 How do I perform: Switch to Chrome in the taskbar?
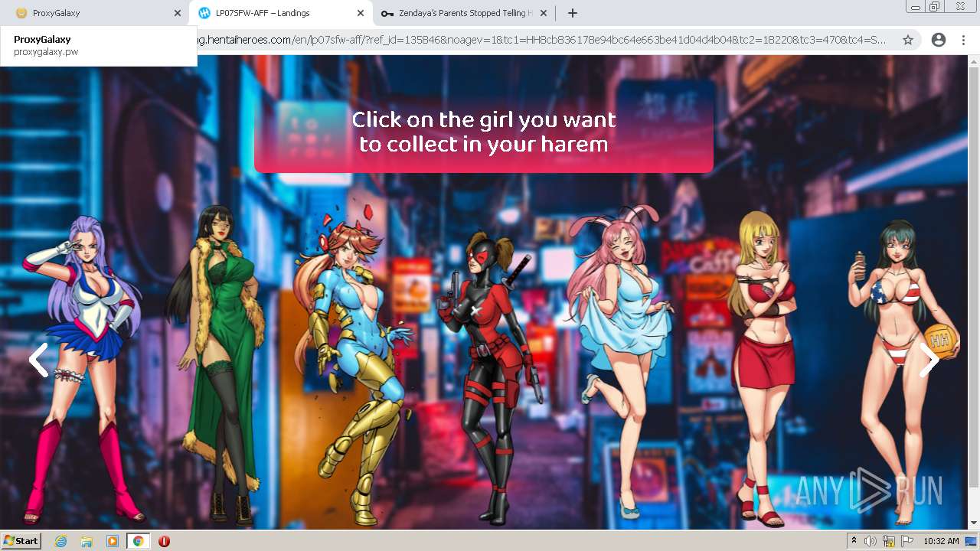139,541
